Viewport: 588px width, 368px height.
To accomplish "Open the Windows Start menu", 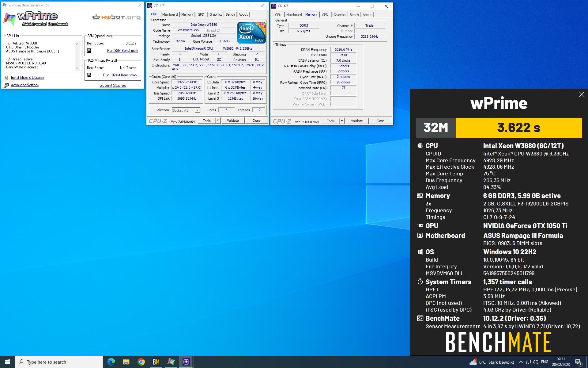I will tap(7, 362).
